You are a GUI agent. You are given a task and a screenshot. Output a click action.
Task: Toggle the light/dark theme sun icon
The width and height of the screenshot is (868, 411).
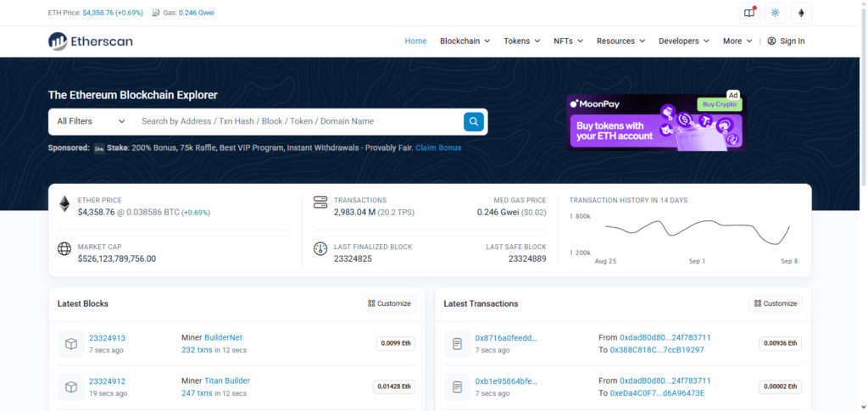(775, 13)
